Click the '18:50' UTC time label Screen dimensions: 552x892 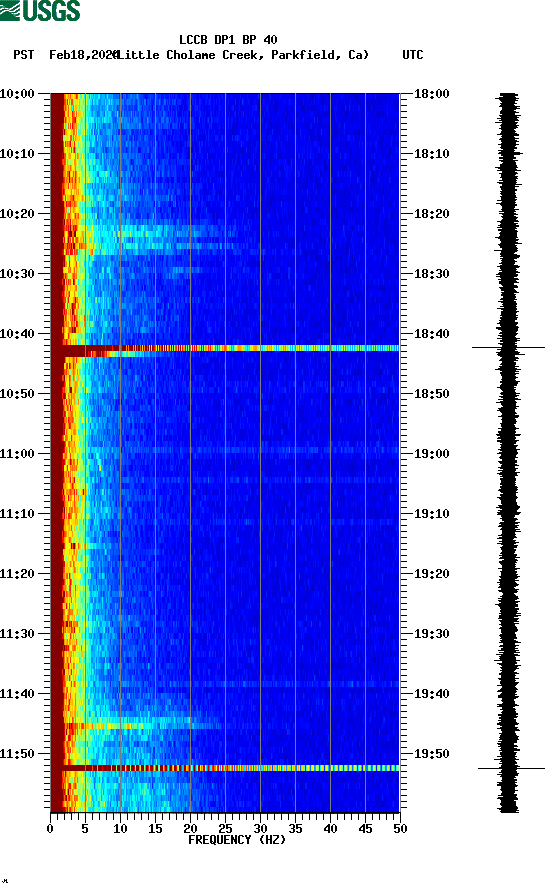click(432, 394)
